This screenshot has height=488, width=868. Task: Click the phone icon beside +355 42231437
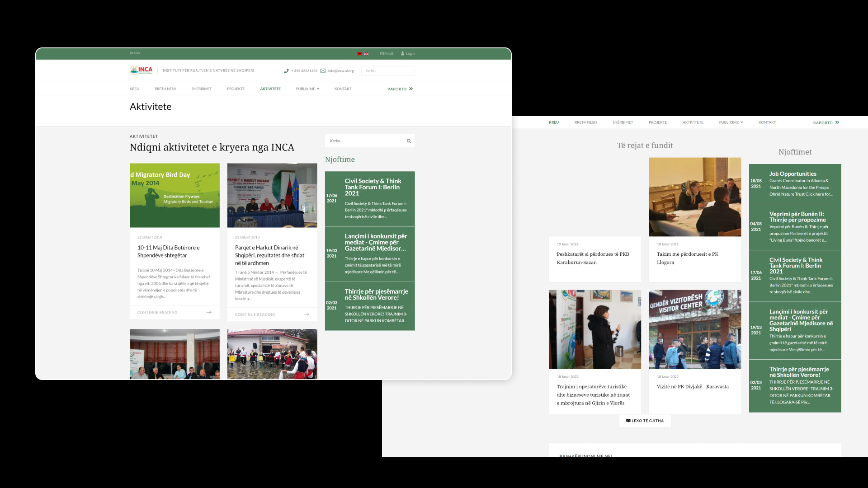(x=286, y=71)
